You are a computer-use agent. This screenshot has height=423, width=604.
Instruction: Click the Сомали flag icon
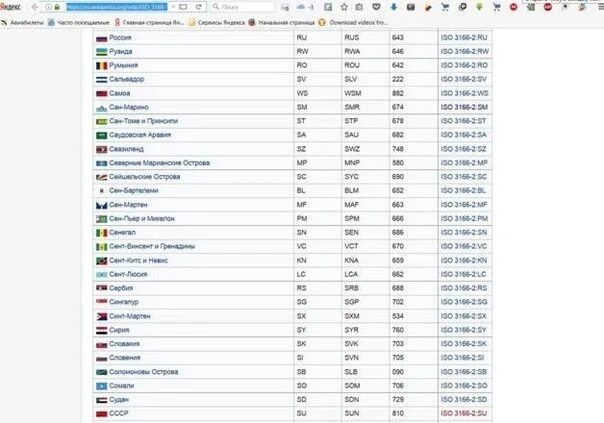[x=101, y=386]
